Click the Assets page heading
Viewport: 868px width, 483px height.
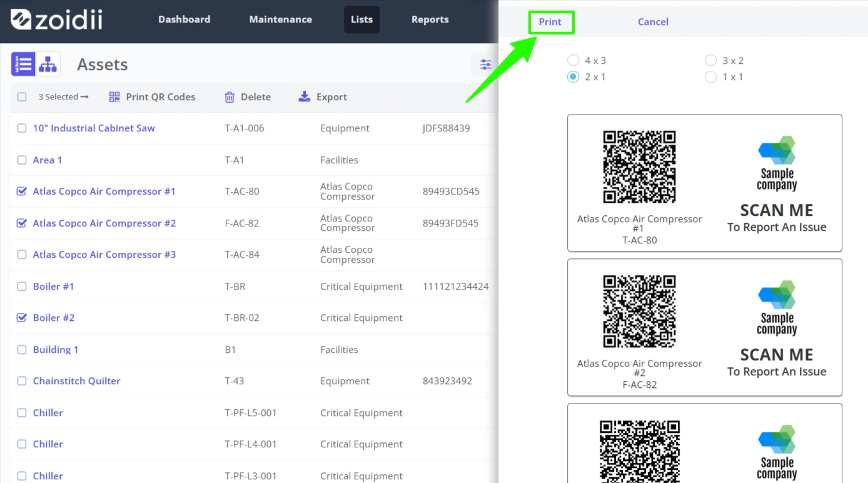(103, 64)
